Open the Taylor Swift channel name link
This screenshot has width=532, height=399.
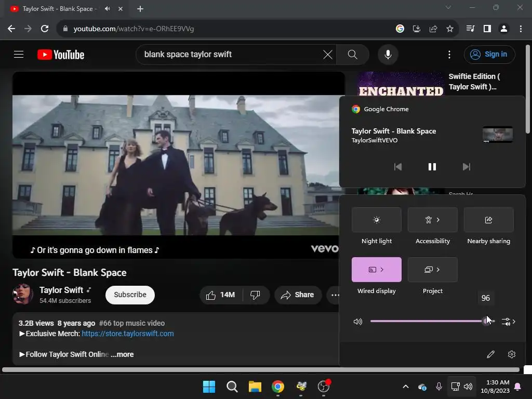click(61, 290)
